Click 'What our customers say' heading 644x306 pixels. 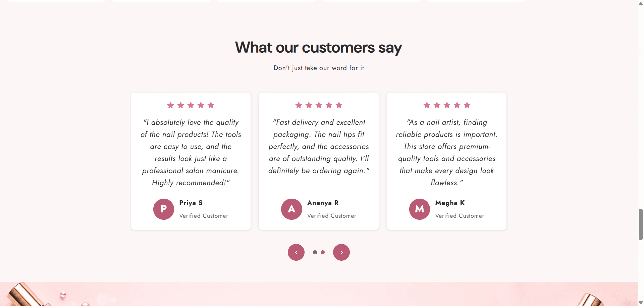[319, 48]
